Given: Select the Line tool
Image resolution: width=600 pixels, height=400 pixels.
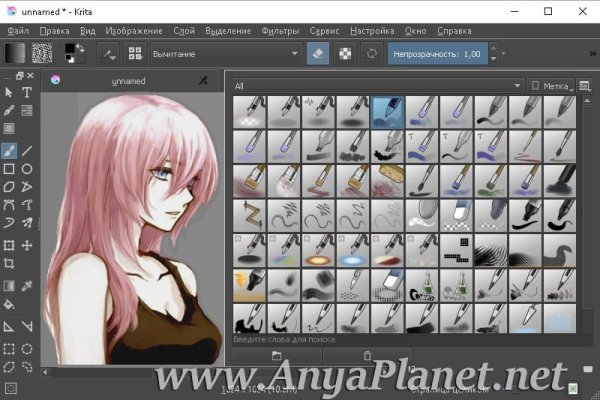Looking at the screenshot, I should [x=27, y=150].
